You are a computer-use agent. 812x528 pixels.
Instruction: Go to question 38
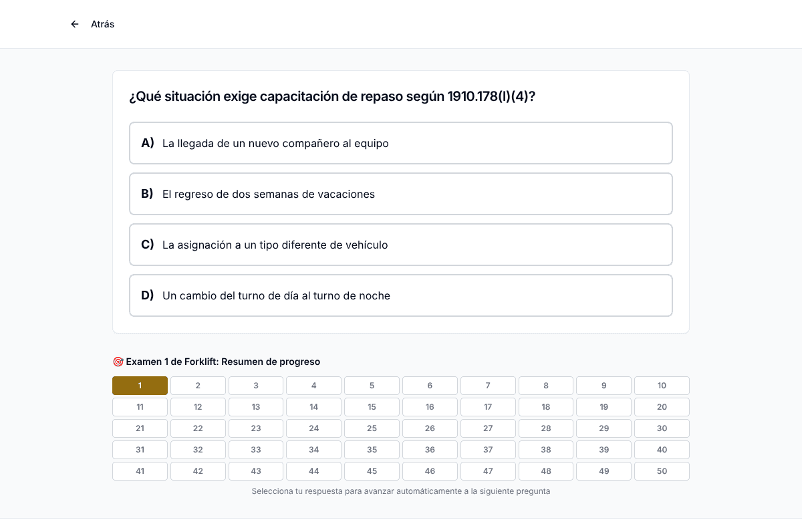click(x=546, y=450)
